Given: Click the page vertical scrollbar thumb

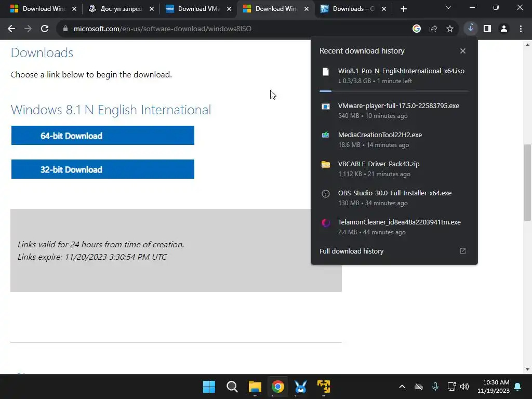Looking at the screenshot, I should [527, 182].
